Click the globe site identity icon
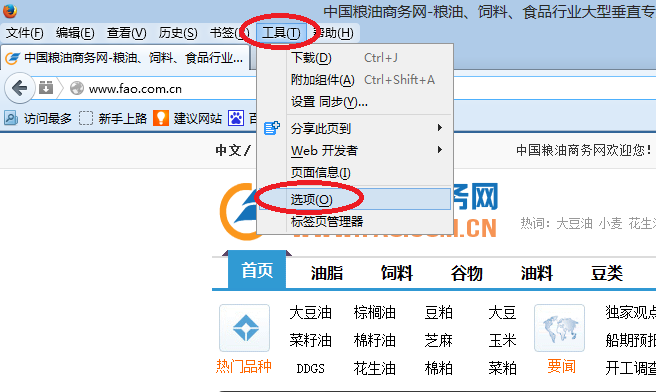Image resolution: width=656 pixels, height=392 pixels. click(x=77, y=88)
